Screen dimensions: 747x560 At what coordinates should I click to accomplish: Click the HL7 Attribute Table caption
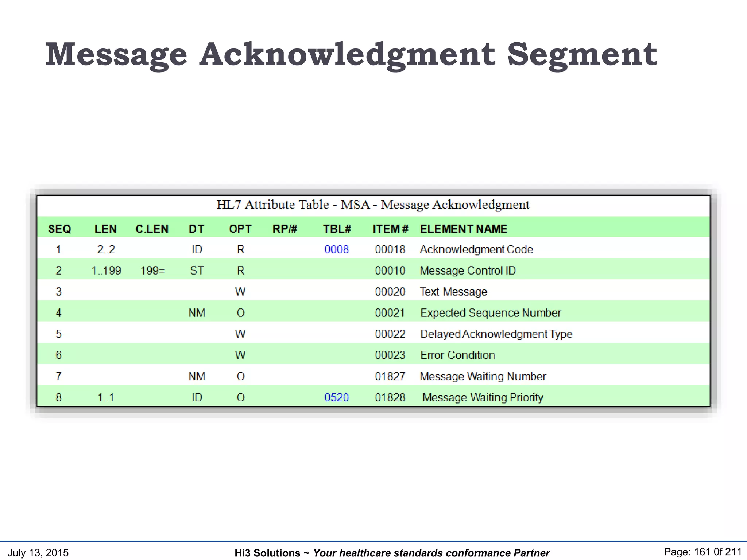click(373, 205)
